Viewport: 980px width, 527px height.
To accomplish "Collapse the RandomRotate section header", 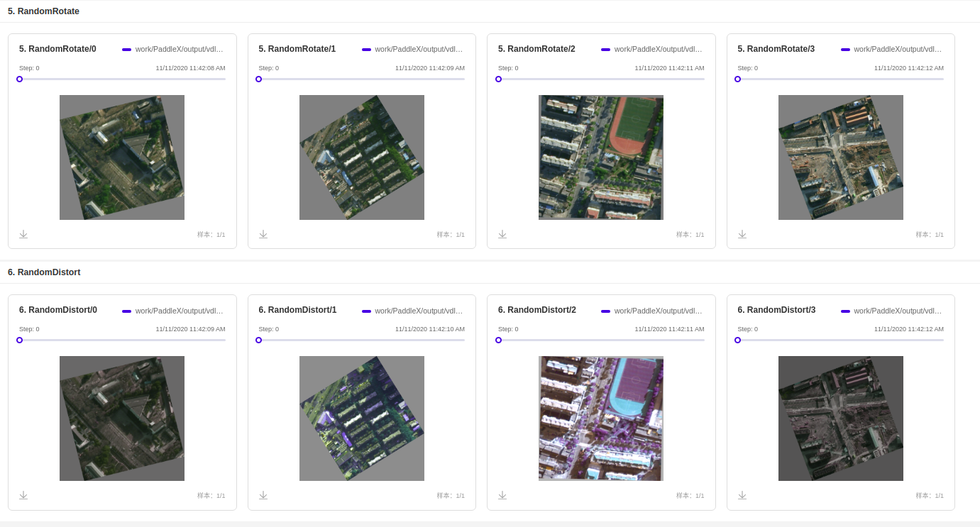I will (x=43, y=11).
